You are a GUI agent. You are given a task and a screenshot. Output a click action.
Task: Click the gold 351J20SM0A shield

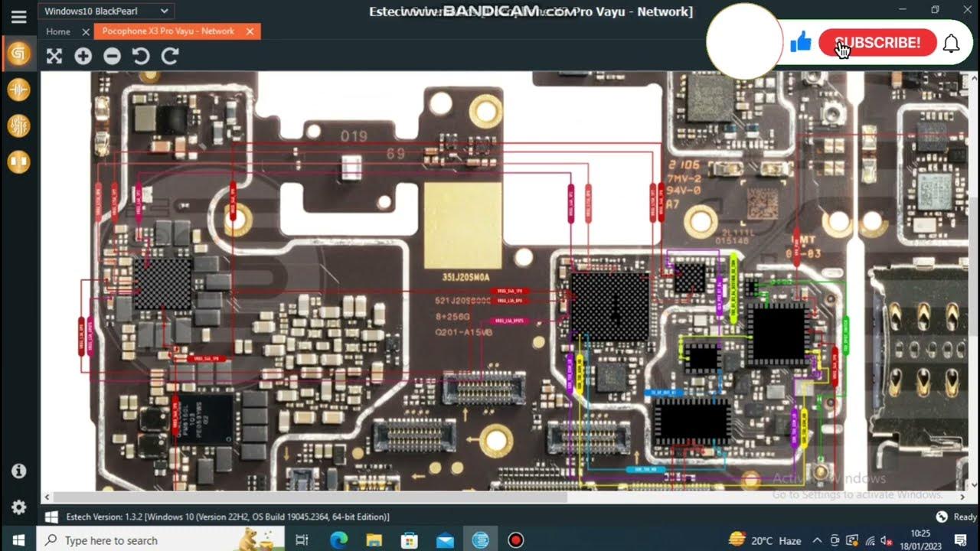coord(463,225)
